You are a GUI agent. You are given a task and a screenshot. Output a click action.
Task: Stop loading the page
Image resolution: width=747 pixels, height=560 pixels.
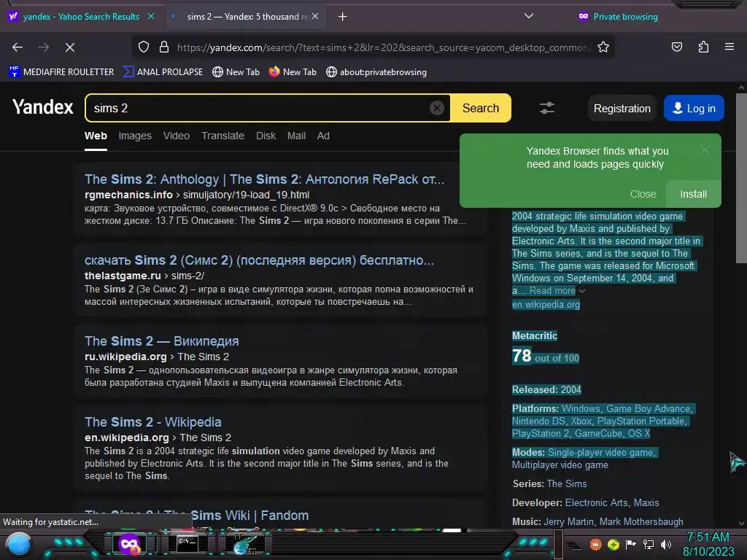69,47
